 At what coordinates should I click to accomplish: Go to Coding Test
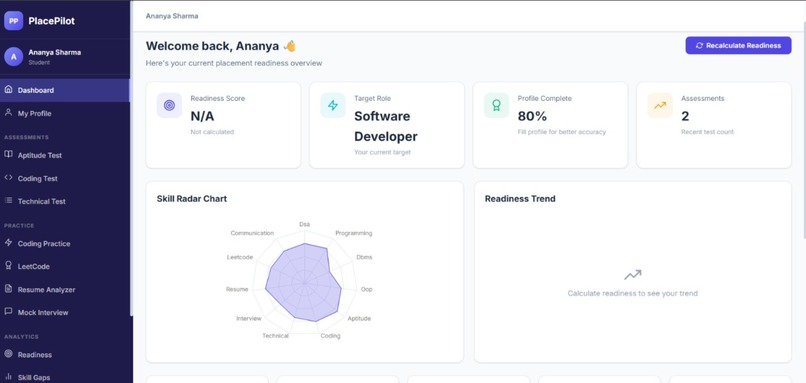[x=65, y=178]
